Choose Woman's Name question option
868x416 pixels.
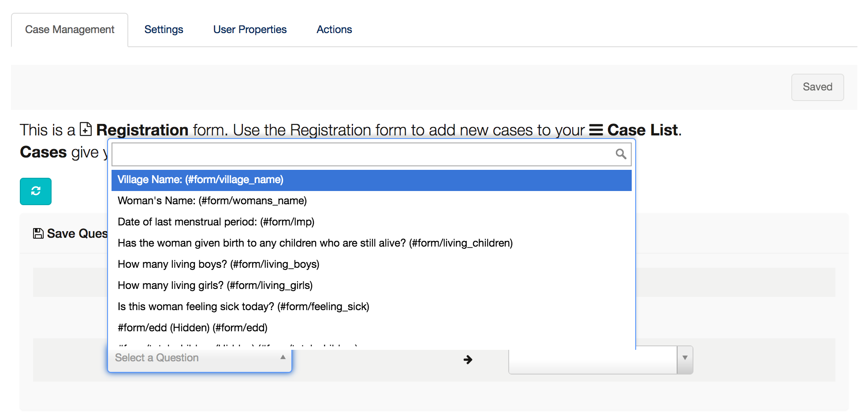(371, 201)
